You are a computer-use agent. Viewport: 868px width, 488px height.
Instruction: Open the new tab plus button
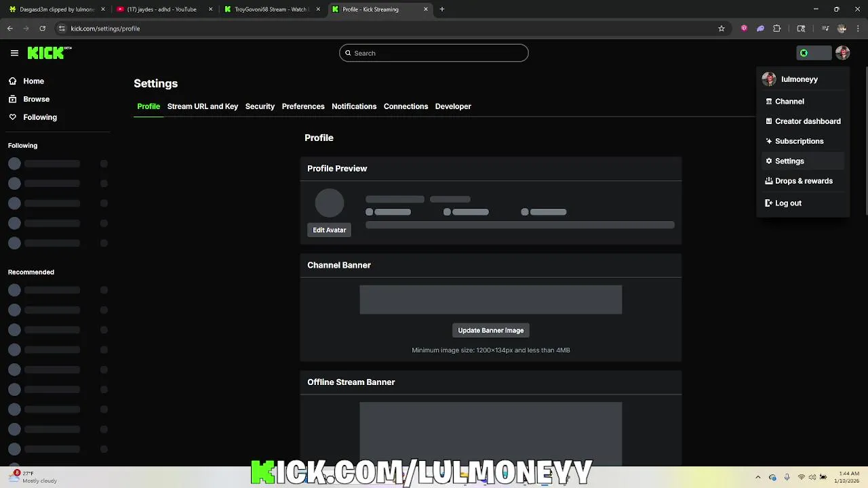tap(442, 9)
